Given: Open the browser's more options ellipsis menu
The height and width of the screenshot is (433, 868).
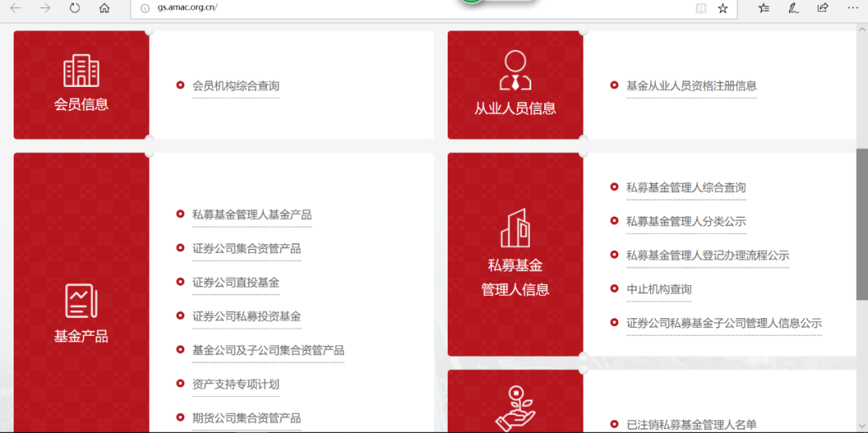Looking at the screenshot, I should coord(853,8).
